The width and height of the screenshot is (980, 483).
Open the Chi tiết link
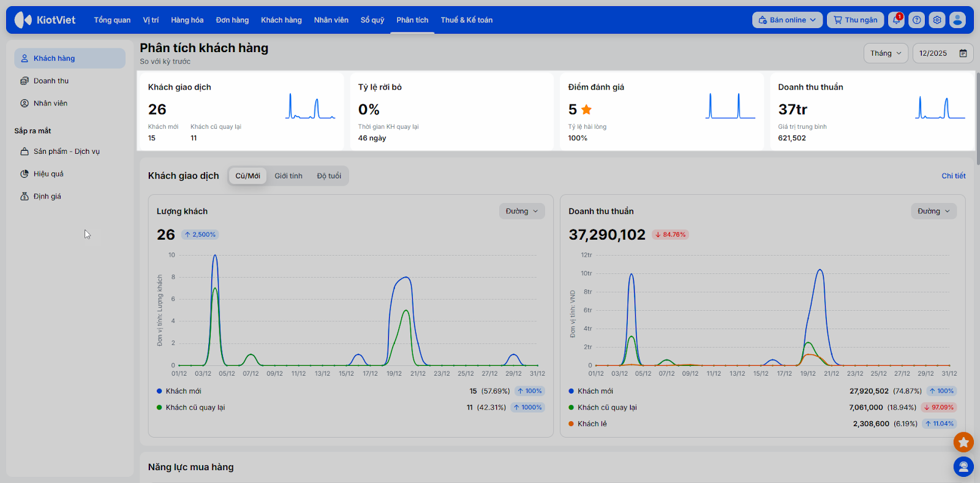point(953,176)
